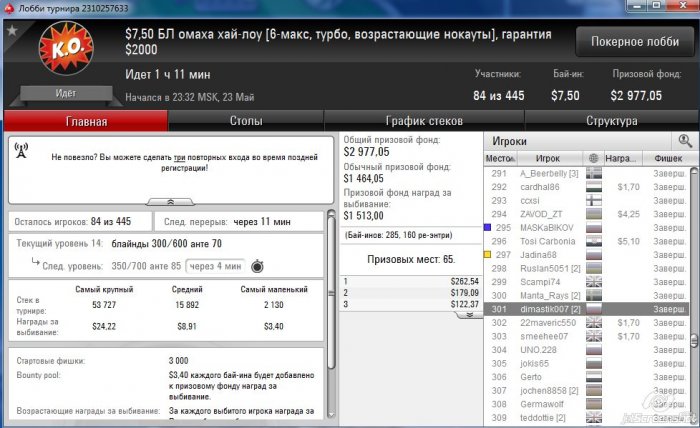Select player row Gerto

(x=587, y=377)
